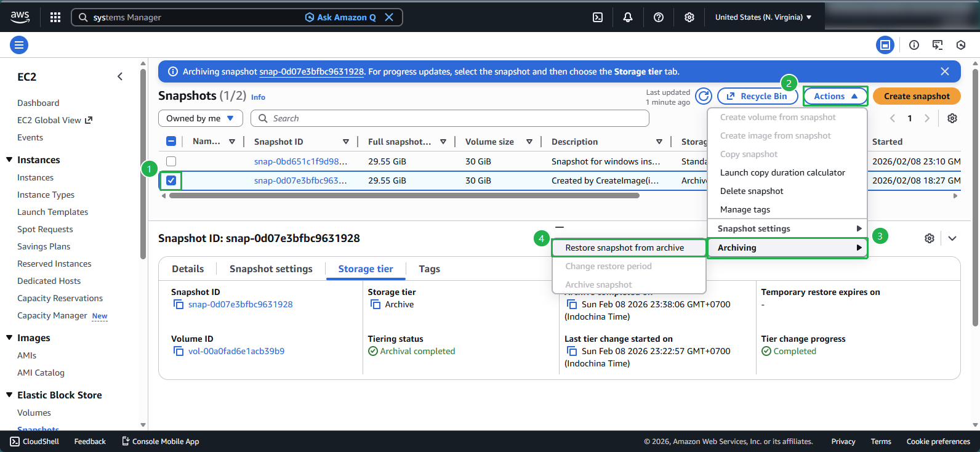Check the snap-0bd651c1f9d98 row checkbox
The image size is (980, 452).
click(171, 161)
